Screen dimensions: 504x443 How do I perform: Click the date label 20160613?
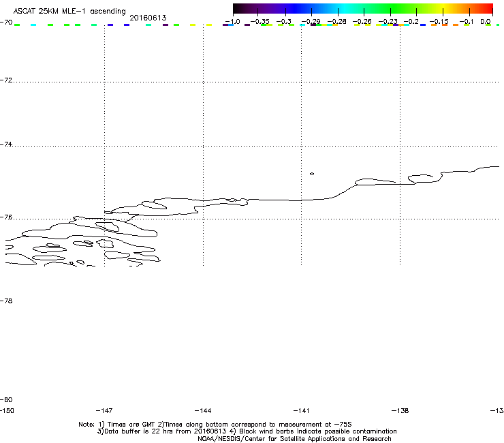(148, 18)
